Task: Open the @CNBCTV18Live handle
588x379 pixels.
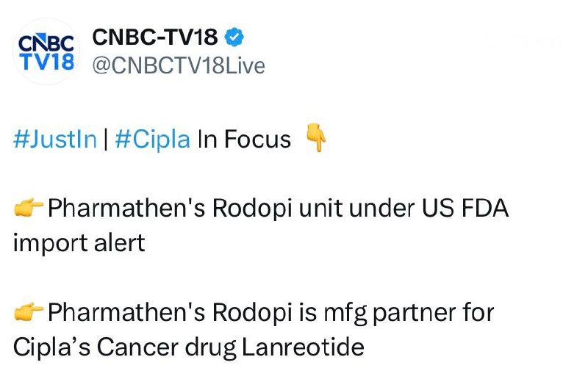Action: point(177,65)
